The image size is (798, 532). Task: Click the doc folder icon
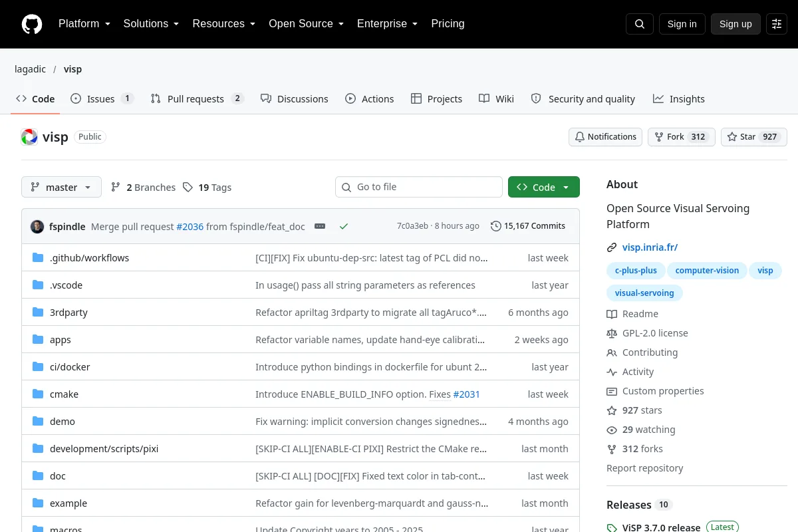coord(38,476)
